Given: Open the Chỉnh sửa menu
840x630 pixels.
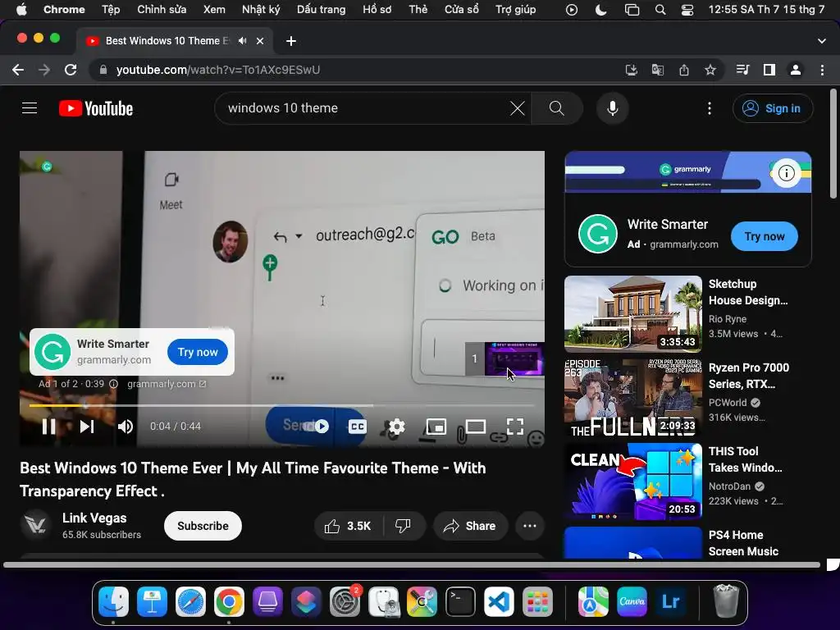Looking at the screenshot, I should click(x=162, y=9).
